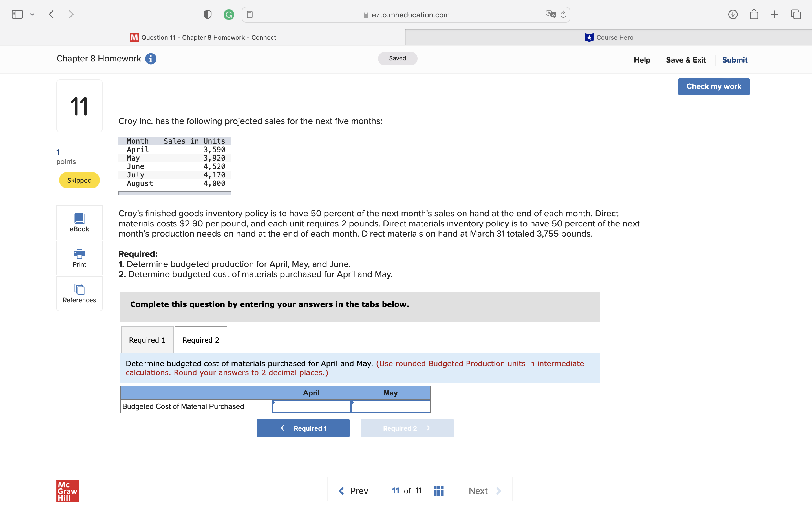Expand the sidebar dropdown chevron
Viewport: 812px width, 507px height.
click(x=32, y=14)
